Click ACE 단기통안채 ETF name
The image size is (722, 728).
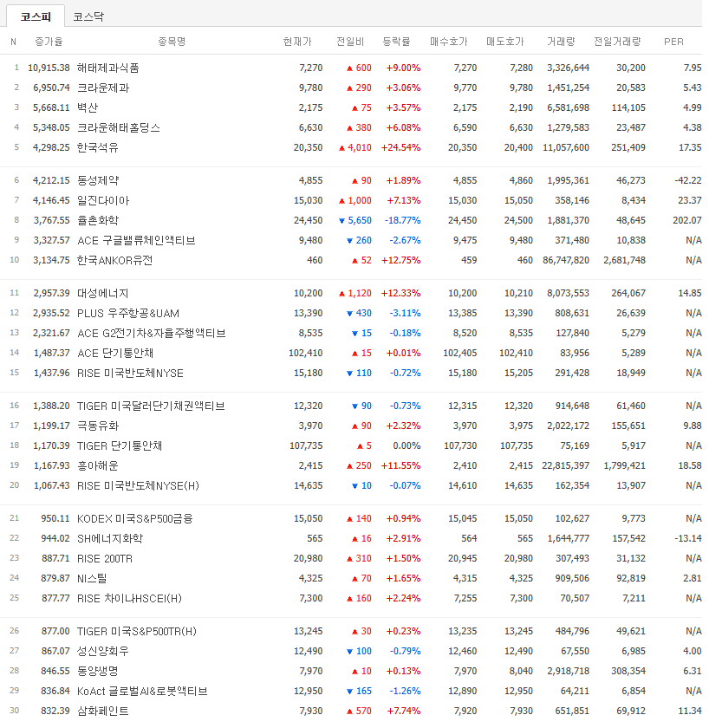coord(115,354)
